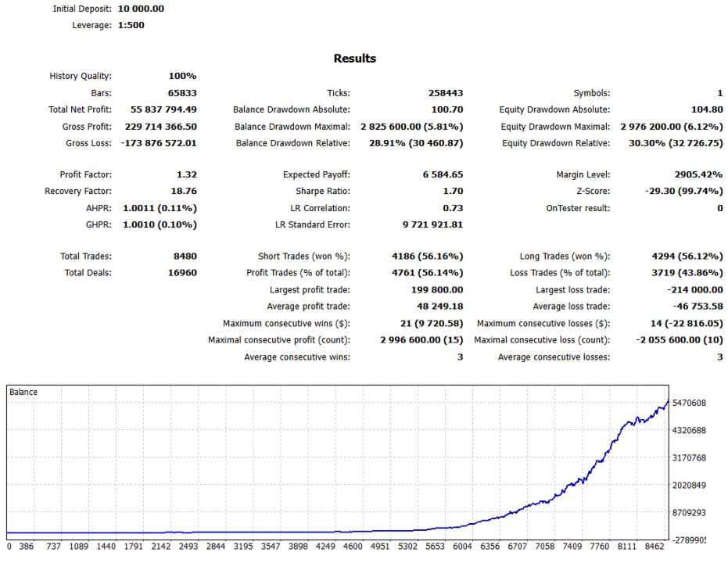Select the Recovery Factor value 18.76

point(184,192)
